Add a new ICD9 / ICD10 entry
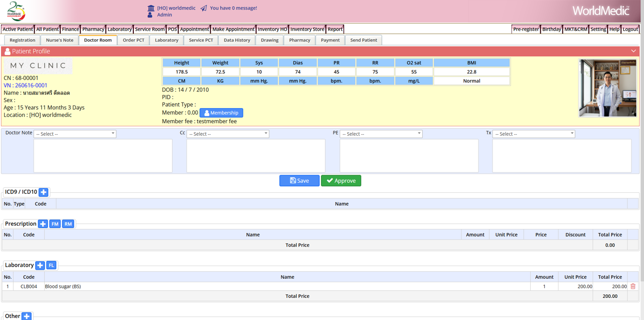The width and height of the screenshot is (644, 320). coord(44,192)
